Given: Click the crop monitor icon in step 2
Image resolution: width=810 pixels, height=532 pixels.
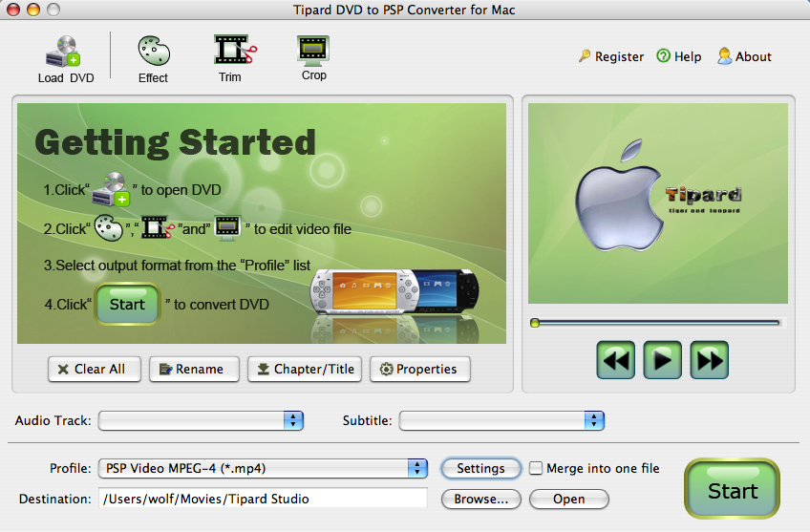Looking at the screenshot, I should 227,227.
